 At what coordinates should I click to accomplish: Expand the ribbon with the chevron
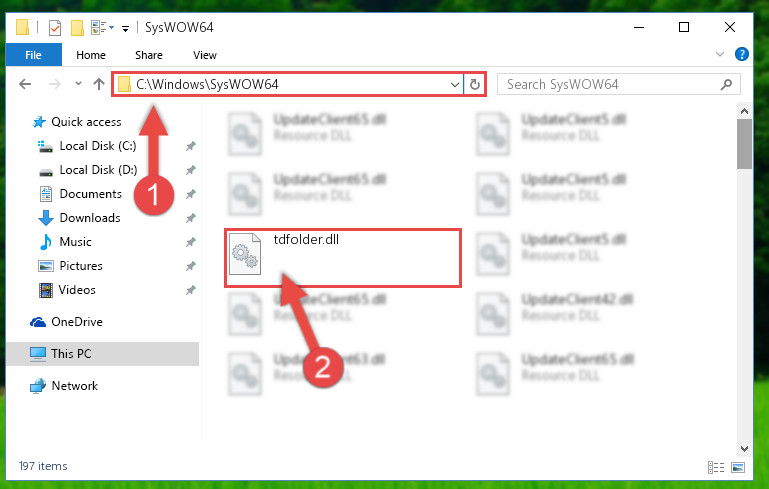click(720, 54)
